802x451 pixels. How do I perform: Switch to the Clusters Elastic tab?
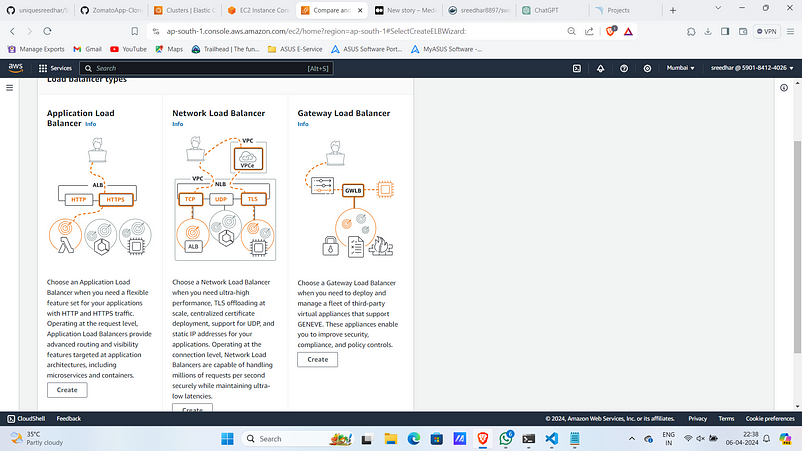(185, 10)
